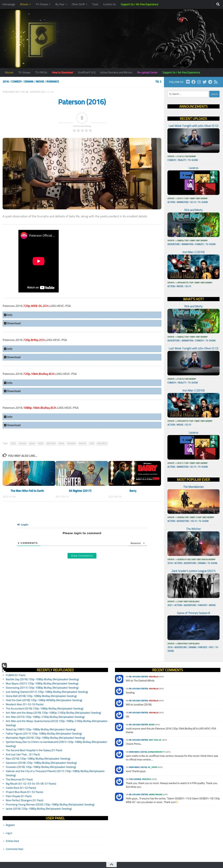The image size is (223, 868).
Task: Open Active Domains and Mirrors menu item
Action: tap(116, 73)
